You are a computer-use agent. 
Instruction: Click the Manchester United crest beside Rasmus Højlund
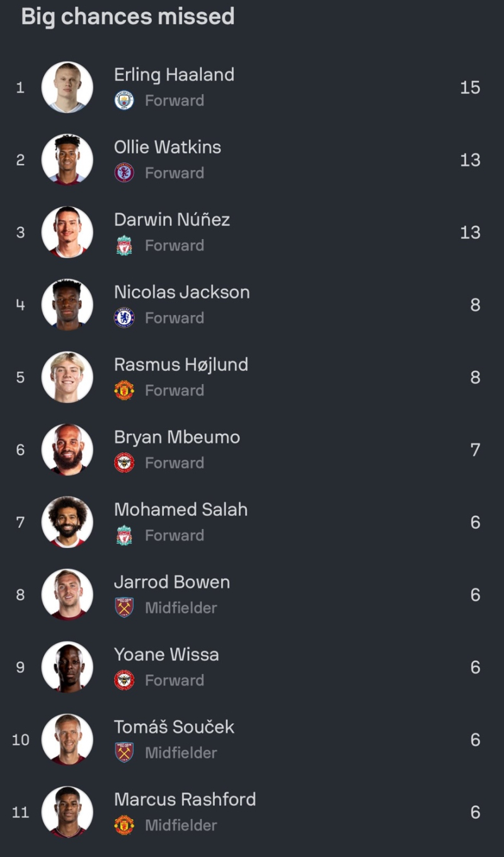coord(124,390)
